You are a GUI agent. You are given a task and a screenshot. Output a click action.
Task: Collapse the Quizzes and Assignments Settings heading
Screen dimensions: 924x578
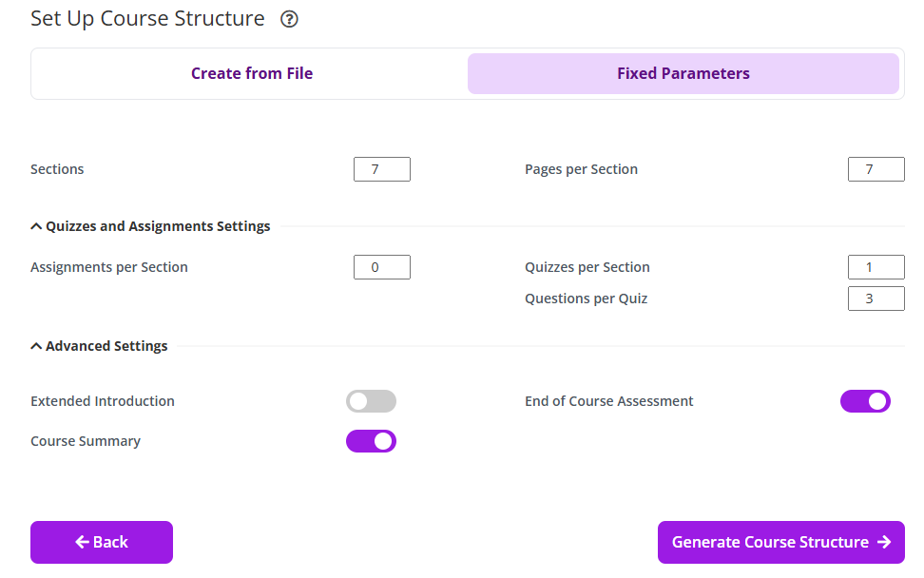158,226
